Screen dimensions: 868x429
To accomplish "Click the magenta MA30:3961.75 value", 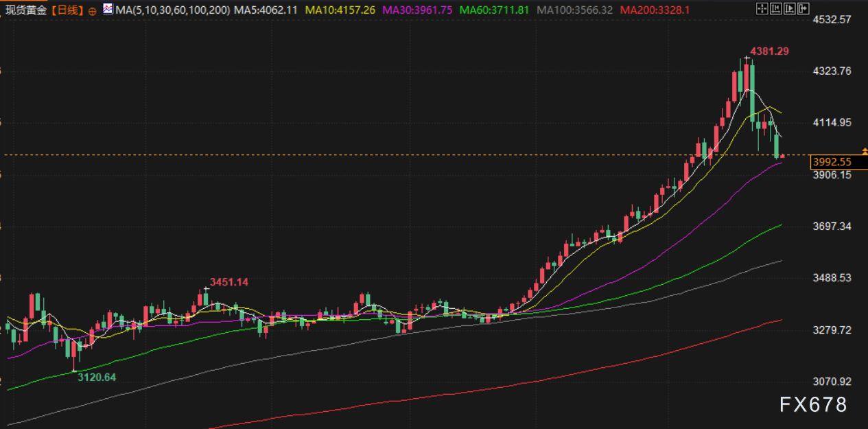I will (419, 10).
